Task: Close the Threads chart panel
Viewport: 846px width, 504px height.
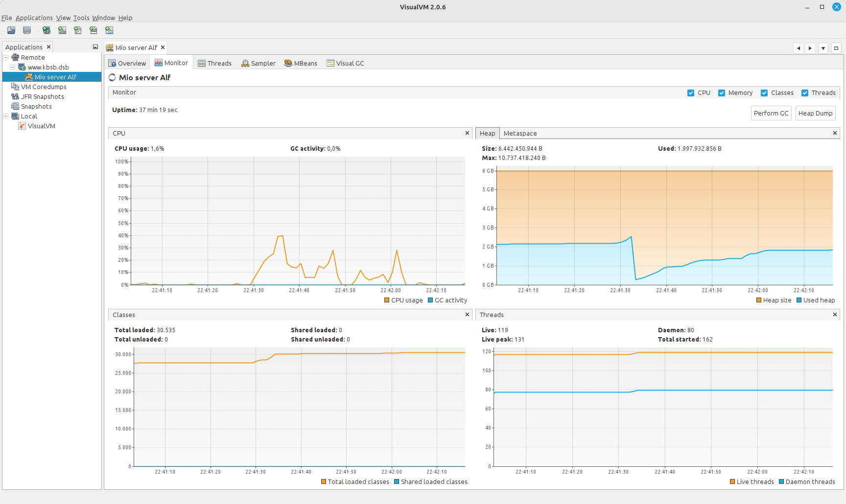Action: [835, 315]
